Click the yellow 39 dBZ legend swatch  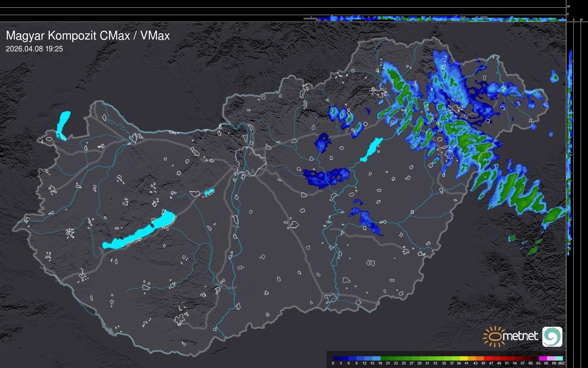pyautogui.click(x=464, y=359)
